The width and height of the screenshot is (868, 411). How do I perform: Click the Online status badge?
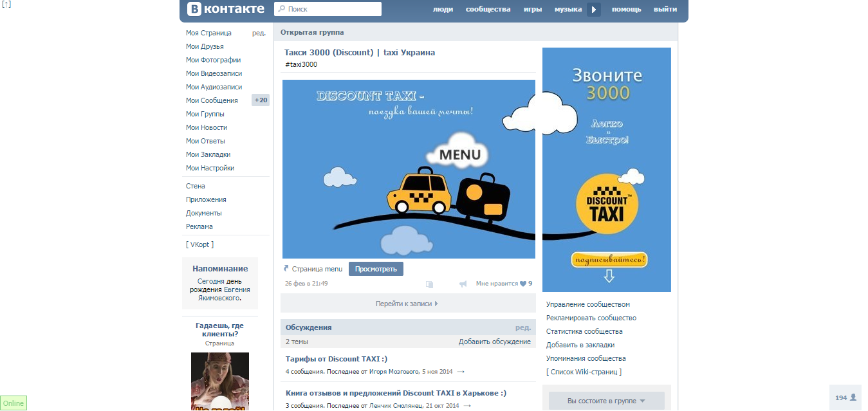pyautogui.click(x=14, y=403)
